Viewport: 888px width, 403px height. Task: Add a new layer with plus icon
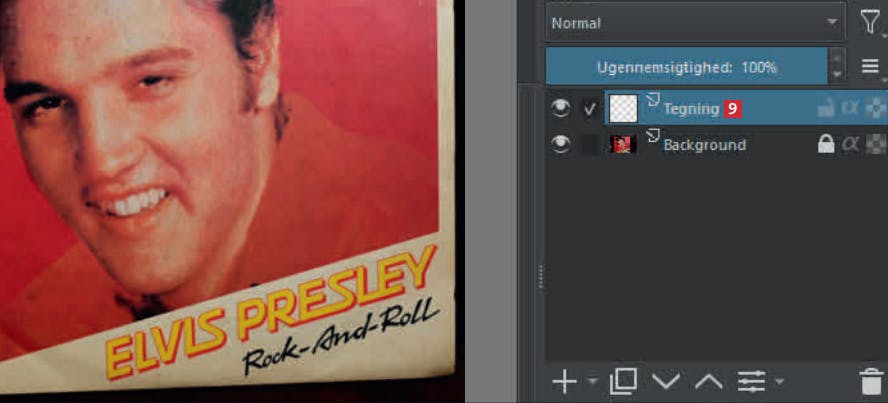pos(564,381)
